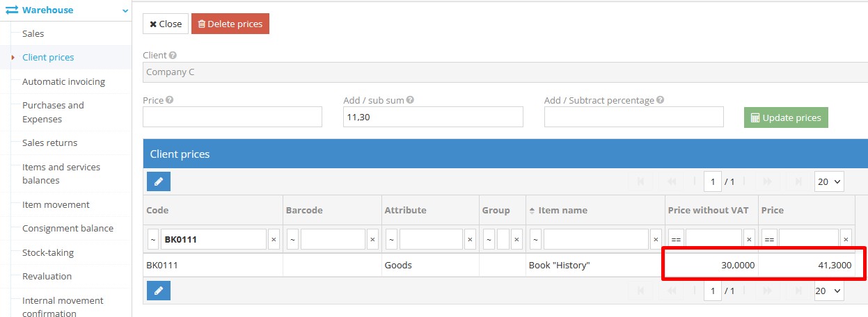Click the bottom pencil edit icon
The height and width of the screenshot is (317, 868).
tap(158, 291)
